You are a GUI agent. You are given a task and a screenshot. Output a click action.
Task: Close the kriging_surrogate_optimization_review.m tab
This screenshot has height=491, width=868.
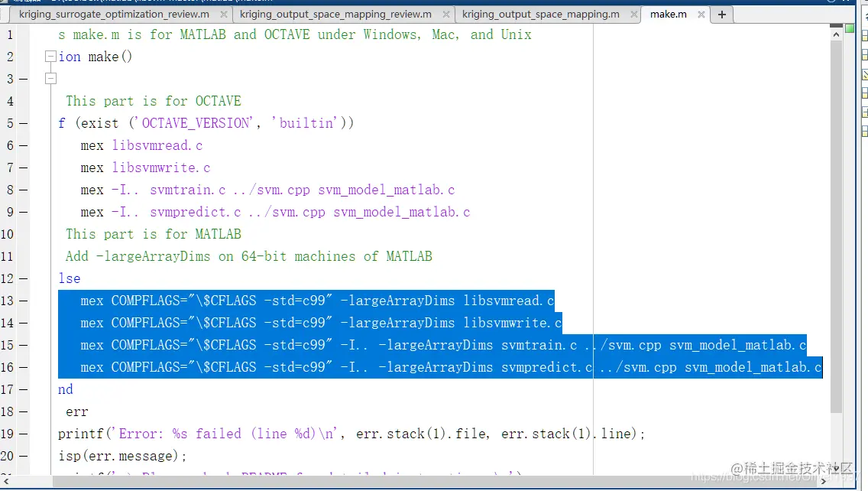point(224,15)
